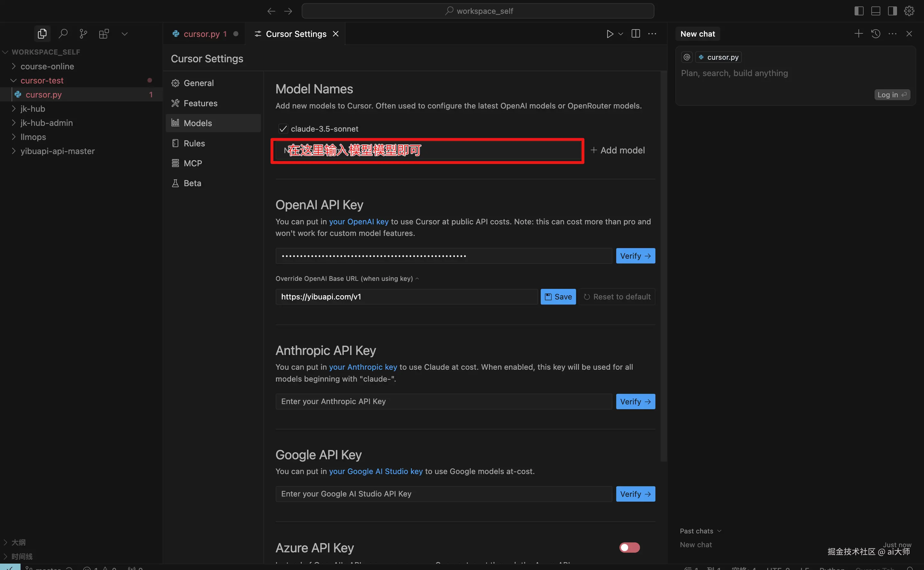Screen dimensions: 924x570
Task: Click Save for OpenAI base URL
Action: (558, 297)
